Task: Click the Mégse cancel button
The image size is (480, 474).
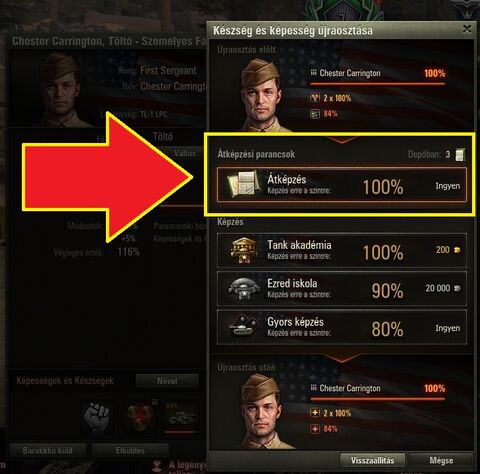Action: pyautogui.click(x=441, y=460)
